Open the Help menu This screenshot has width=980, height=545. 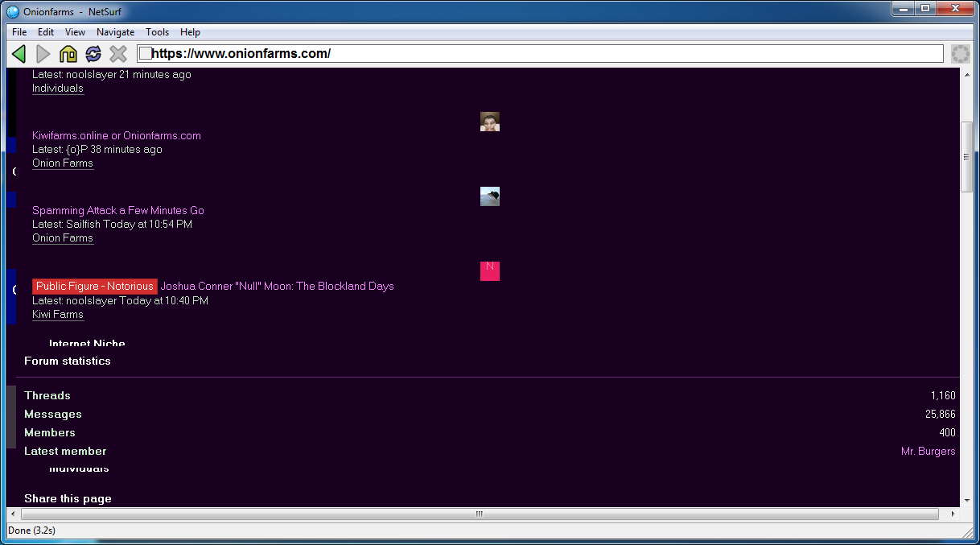pos(190,32)
